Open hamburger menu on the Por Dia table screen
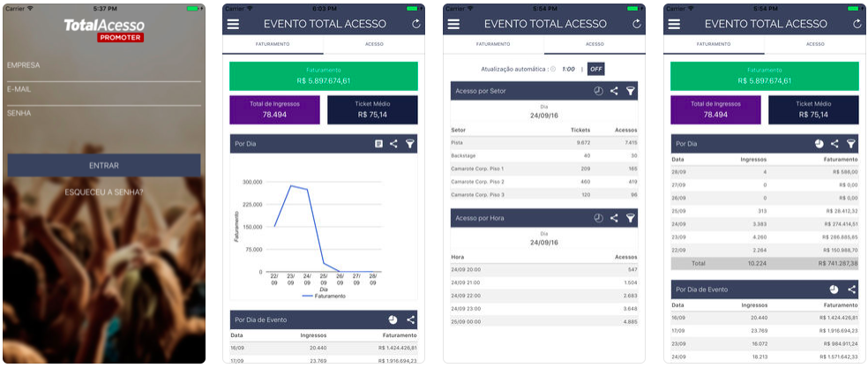The width and height of the screenshot is (868, 368). tap(674, 24)
